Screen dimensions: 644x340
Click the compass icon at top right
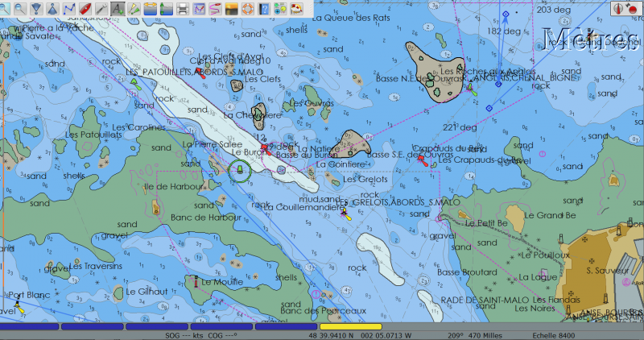pos(619,8)
